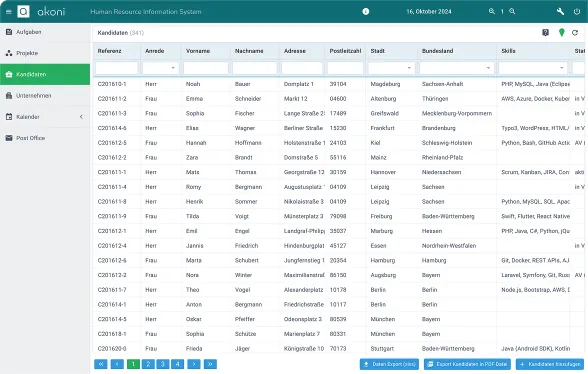Image resolution: width=588 pixels, height=374 pixels.
Task: Click Daten Export (xlsx) button
Action: coord(390,364)
